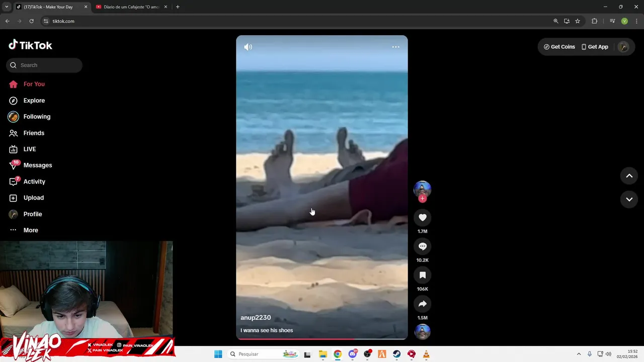Reload the current page
This screenshot has width=644, height=362.
tap(31, 21)
